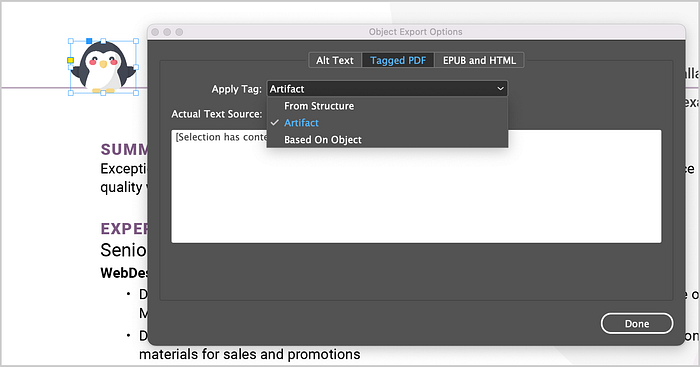Click the checkmark beside the Artifact option

click(x=275, y=122)
